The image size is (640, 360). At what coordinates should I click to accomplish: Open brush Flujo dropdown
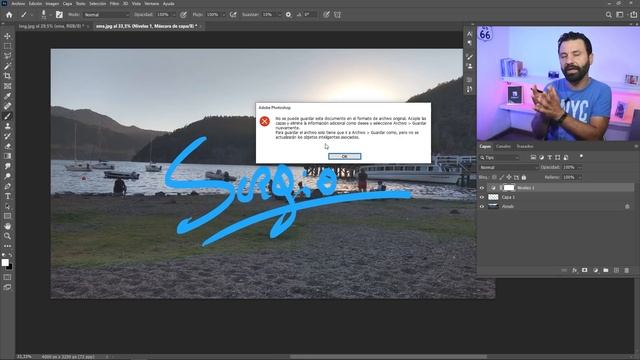[224, 15]
